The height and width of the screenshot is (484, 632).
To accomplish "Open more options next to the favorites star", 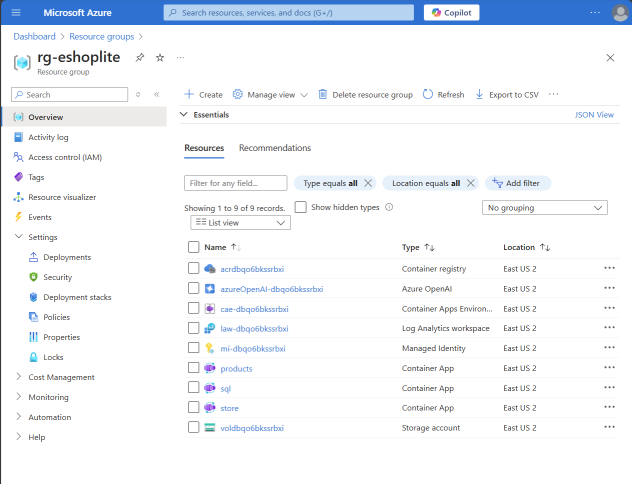I will 180,58.
